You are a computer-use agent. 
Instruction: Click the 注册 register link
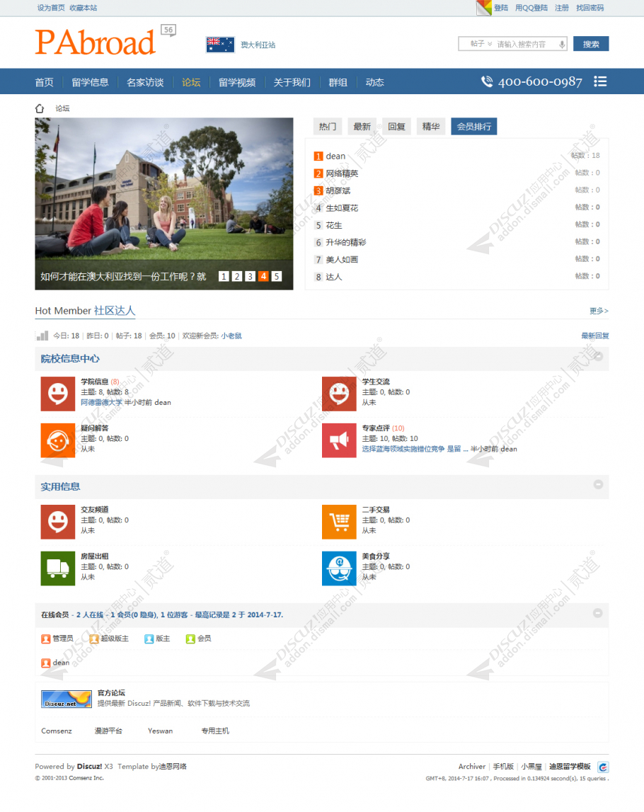point(562,8)
